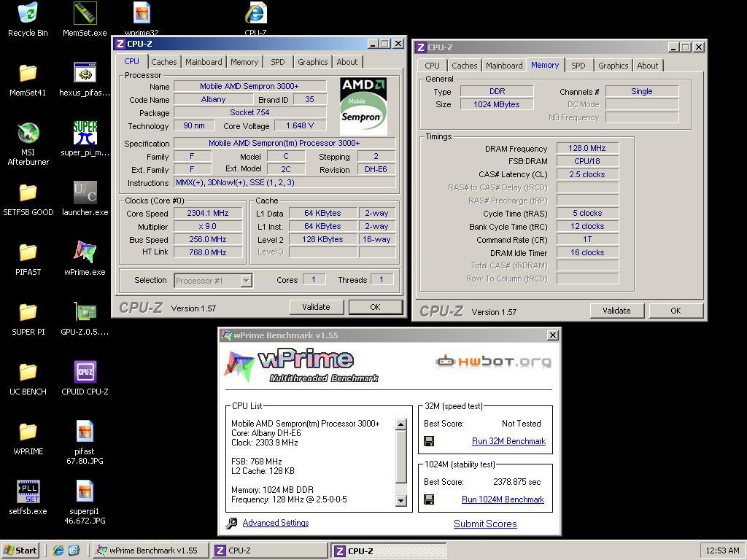
Task: Switch to wPrime Benchmark v1.55 taskbar button
Action: [150, 551]
